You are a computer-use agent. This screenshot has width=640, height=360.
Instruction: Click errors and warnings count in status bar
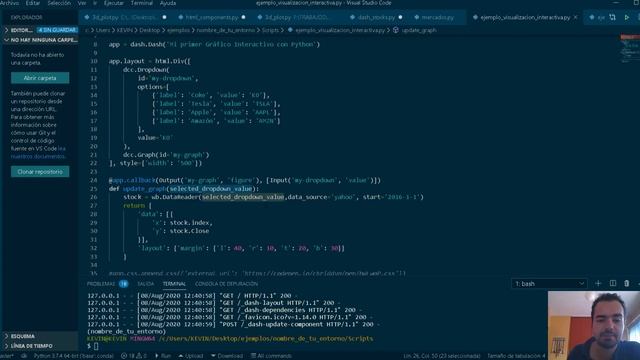(x=133, y=356)
